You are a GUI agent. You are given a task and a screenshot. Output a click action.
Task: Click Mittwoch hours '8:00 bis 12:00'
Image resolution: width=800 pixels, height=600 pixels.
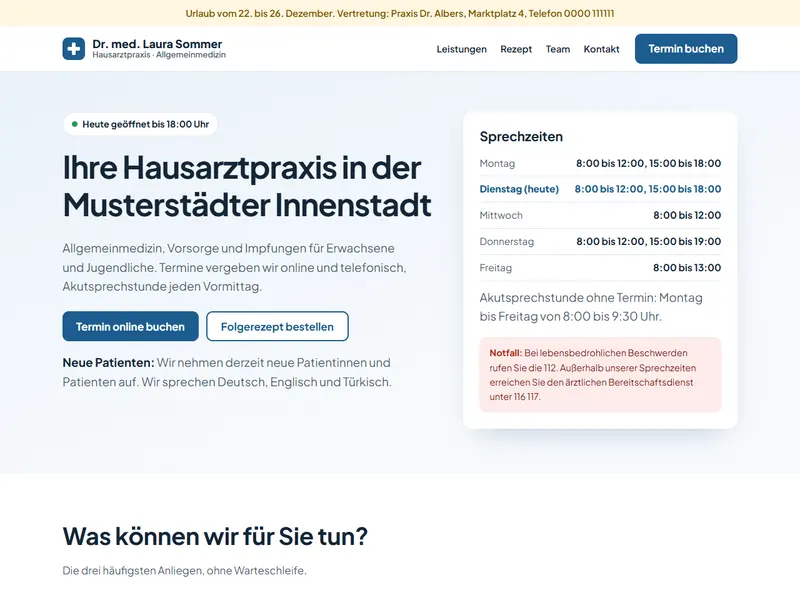click(x=687, y=215)
